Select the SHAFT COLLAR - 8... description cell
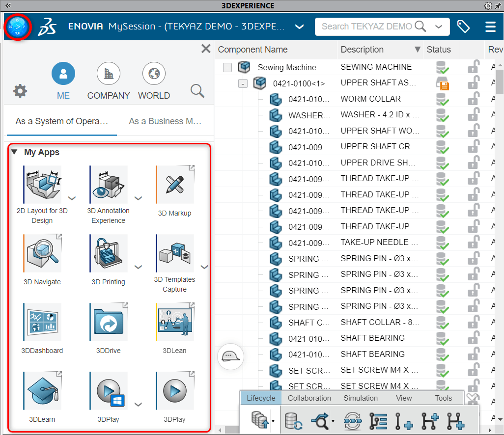 point(380,322)
